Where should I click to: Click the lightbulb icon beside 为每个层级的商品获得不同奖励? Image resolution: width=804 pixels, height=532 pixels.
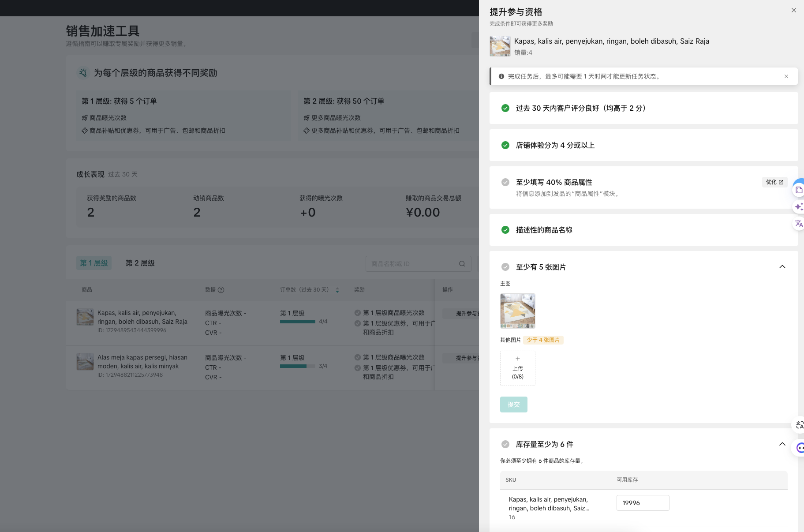click(83, 73)
